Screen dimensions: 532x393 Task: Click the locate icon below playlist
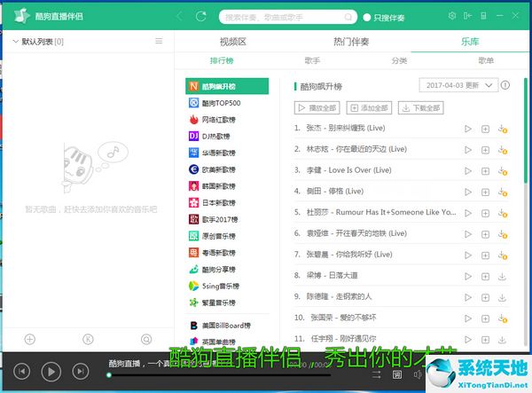click(146, 339)
